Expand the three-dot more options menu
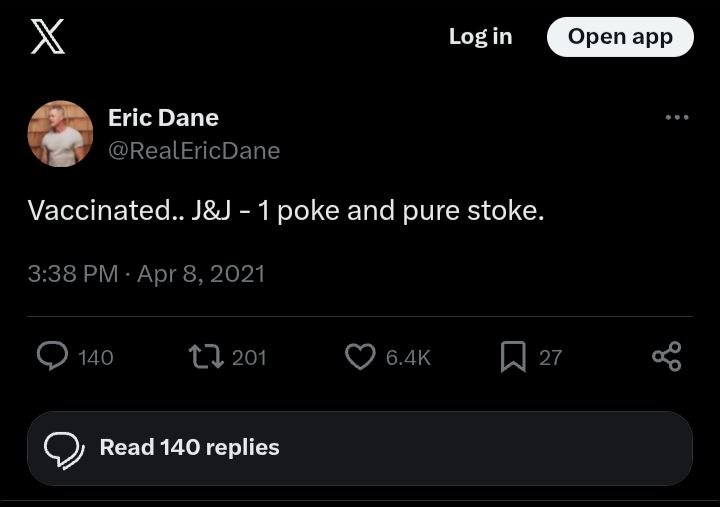 pos(677,118)
